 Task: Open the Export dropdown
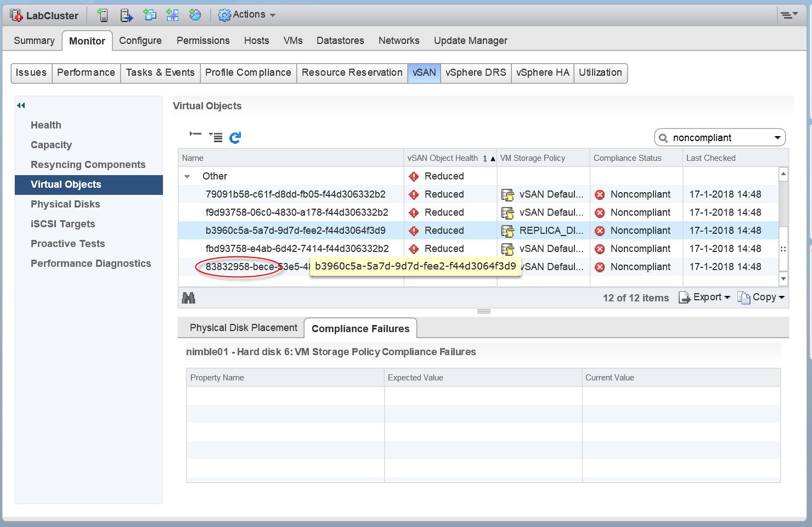tap(706, 298)
